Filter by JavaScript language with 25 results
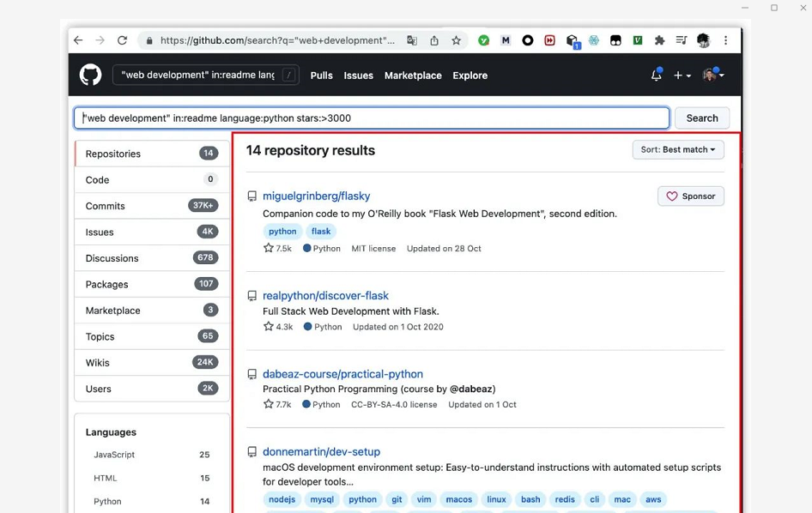 click(x=152, y=455)
